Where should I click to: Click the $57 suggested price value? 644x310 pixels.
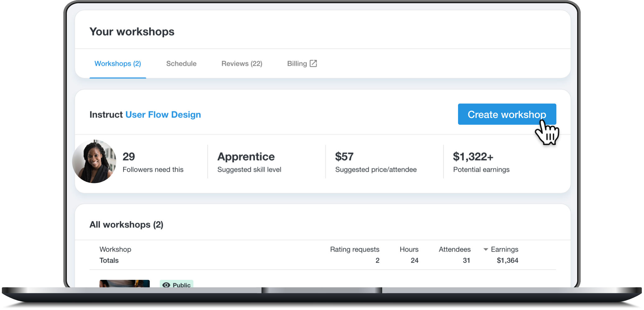point(344,157)
